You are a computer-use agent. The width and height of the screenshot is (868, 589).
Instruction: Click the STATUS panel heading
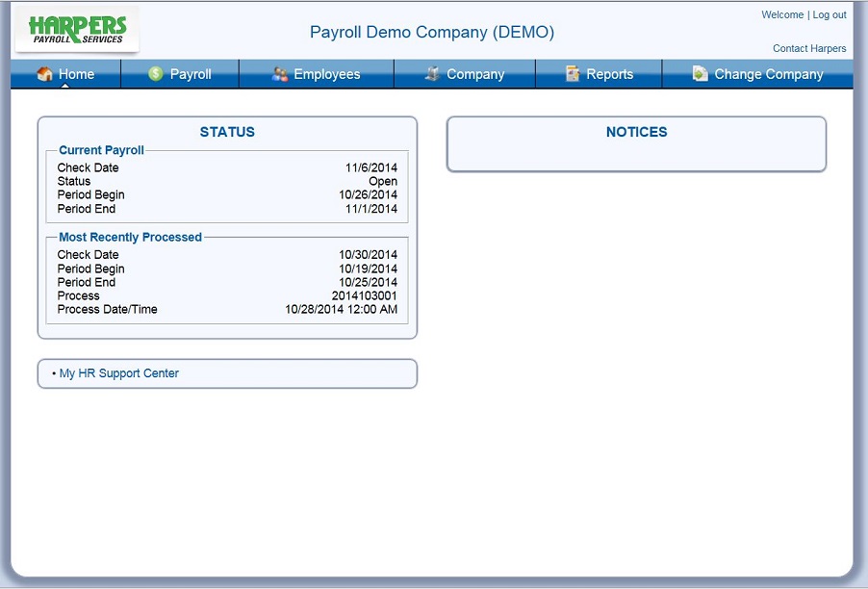(227, 132)
